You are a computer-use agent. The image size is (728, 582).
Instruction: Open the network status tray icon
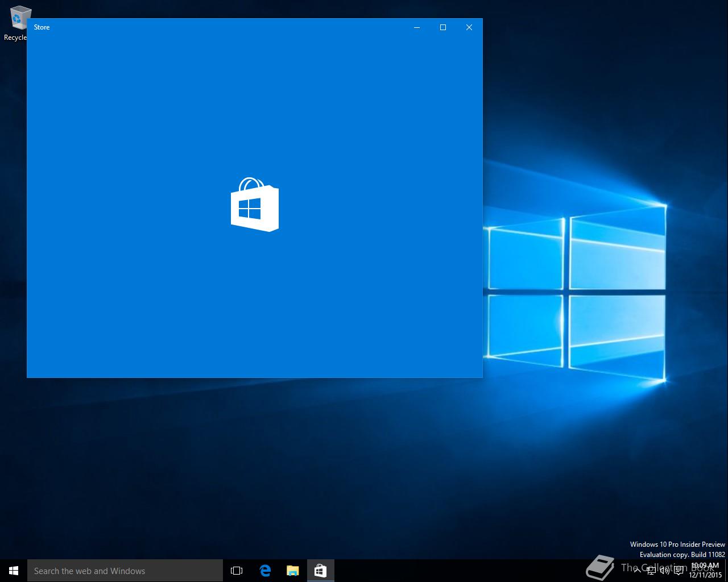pos(651,571)
